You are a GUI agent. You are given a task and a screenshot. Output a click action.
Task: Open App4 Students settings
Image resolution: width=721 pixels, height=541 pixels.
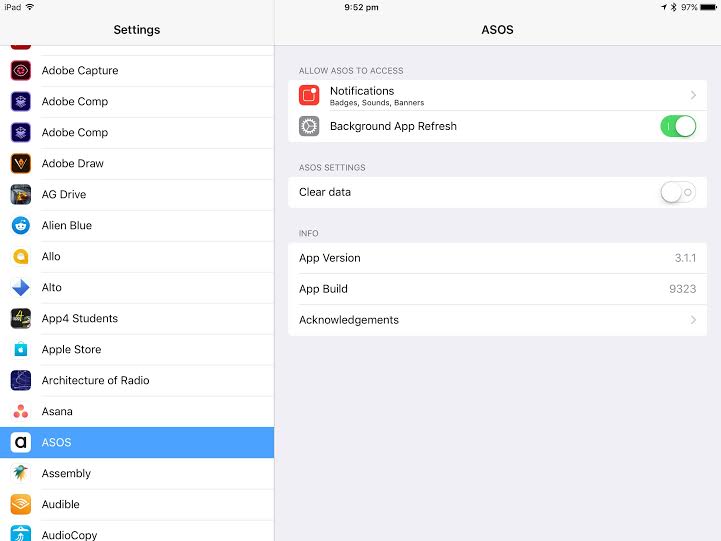click(137, 319)
